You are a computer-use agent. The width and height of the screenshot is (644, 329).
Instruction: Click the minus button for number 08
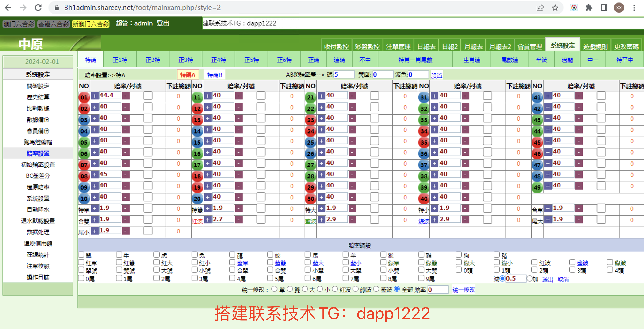click(x=126, y=175)
